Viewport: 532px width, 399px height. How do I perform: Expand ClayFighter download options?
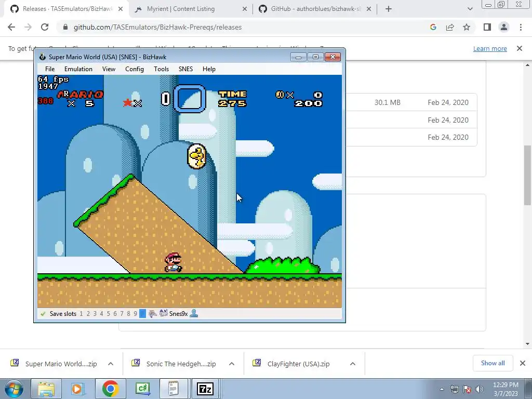tap(353, 364)
